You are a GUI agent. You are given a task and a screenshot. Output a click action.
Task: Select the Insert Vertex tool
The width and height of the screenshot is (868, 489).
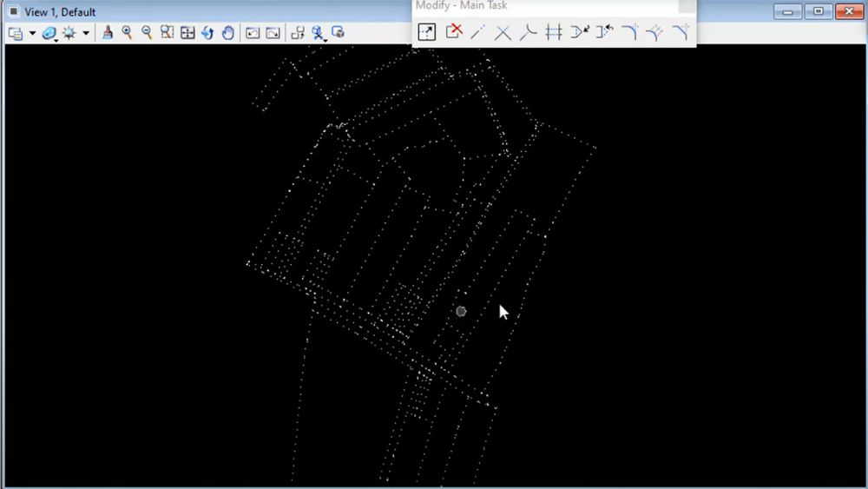(x=579, y=31)
